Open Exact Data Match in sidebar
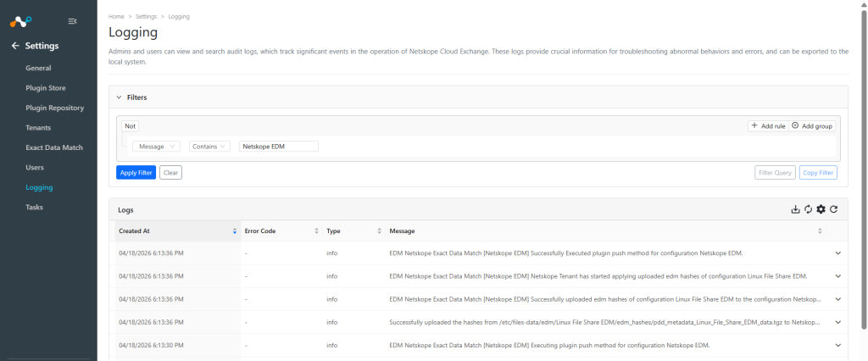The height and width of the screenshot is (361, 868). point(54,147)
